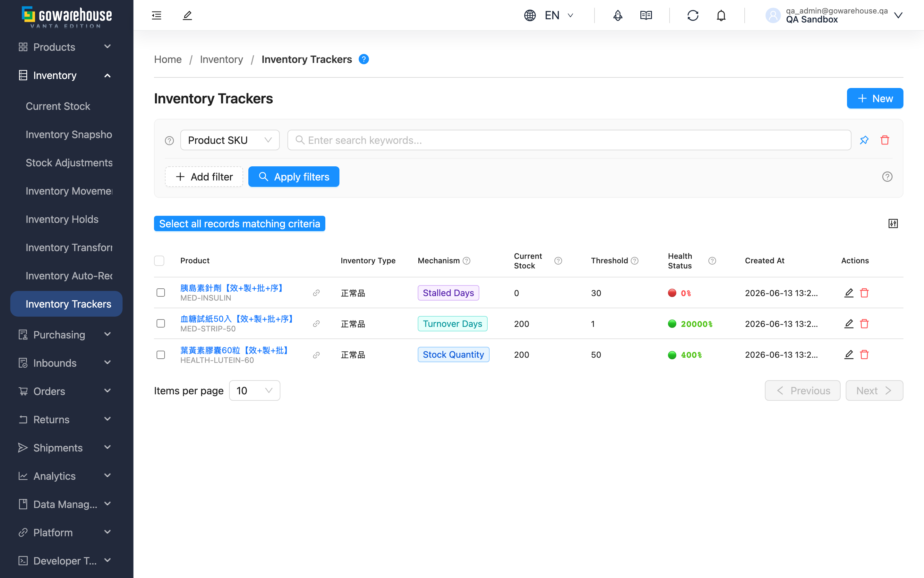The height and width of the screenshot is (578, 924).
Task: Expand the Shipments sidebar section
Action: (x=66, y=448)
